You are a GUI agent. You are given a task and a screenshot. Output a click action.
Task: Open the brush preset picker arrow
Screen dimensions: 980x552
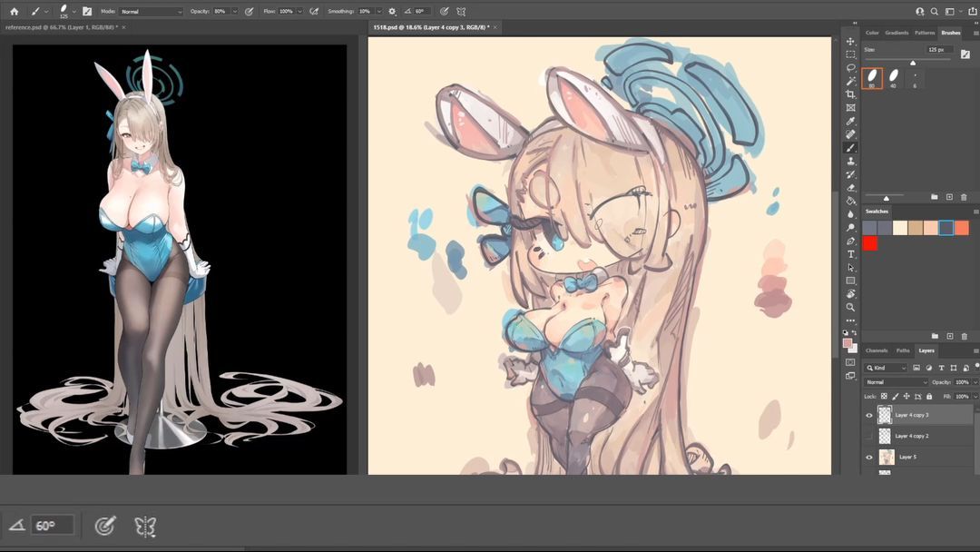coord(73,11)
